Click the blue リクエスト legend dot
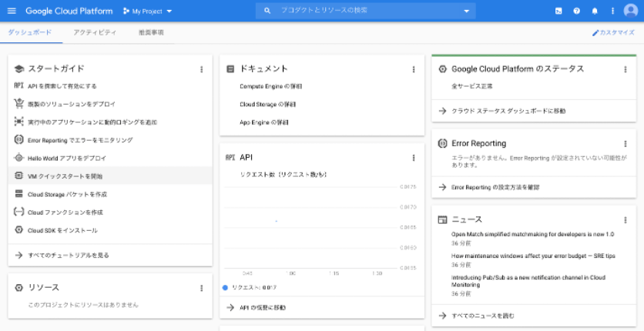This screenshot has width=644, height=331. pos(225,288)
